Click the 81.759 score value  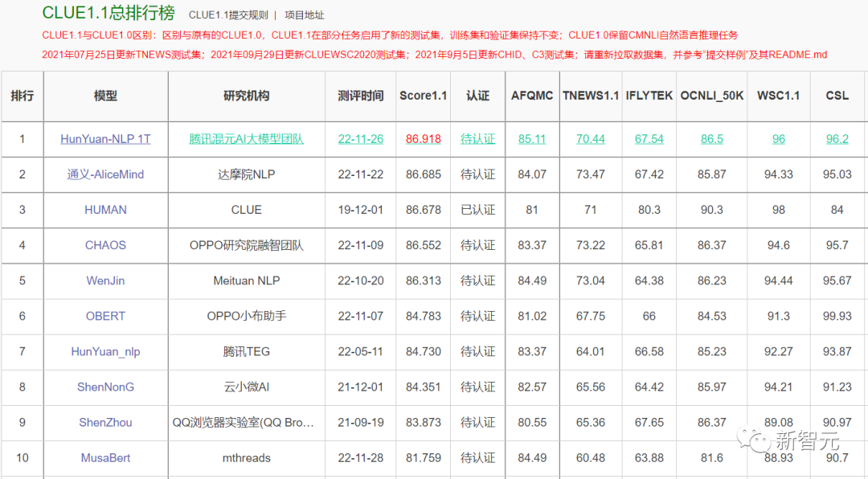click(423, 458)
